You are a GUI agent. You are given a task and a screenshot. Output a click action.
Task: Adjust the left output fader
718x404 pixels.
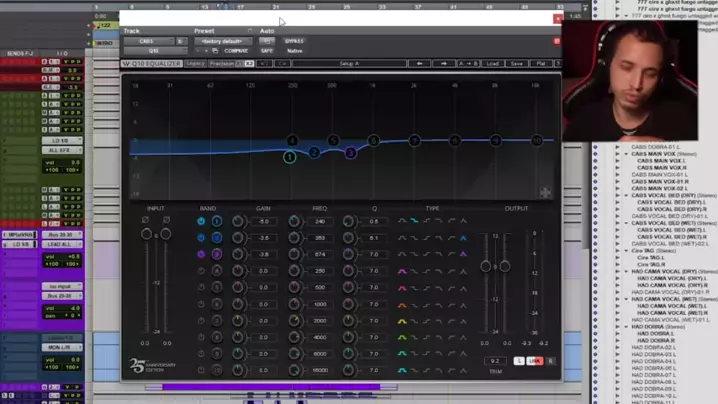tap(486, 267)
